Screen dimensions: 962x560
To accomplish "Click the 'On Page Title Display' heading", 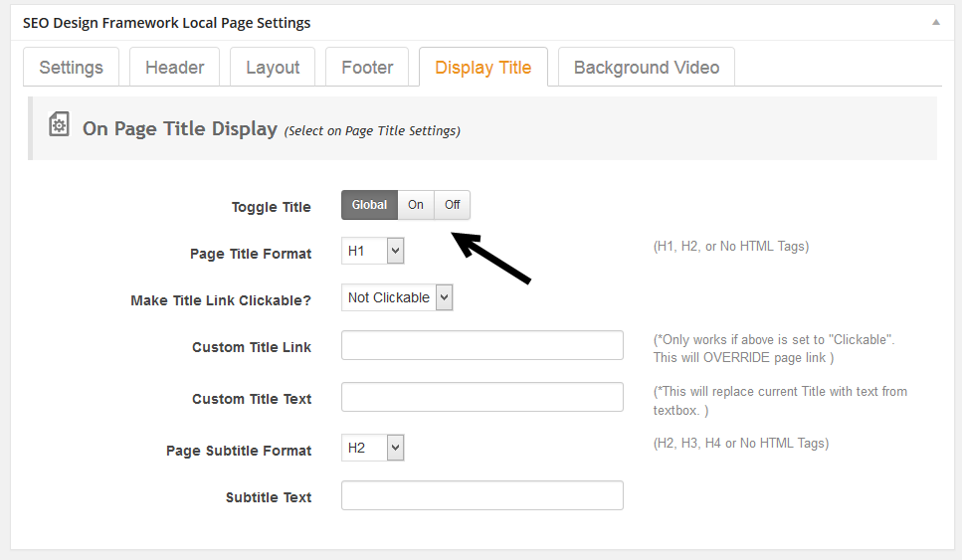I will point(180,128).
